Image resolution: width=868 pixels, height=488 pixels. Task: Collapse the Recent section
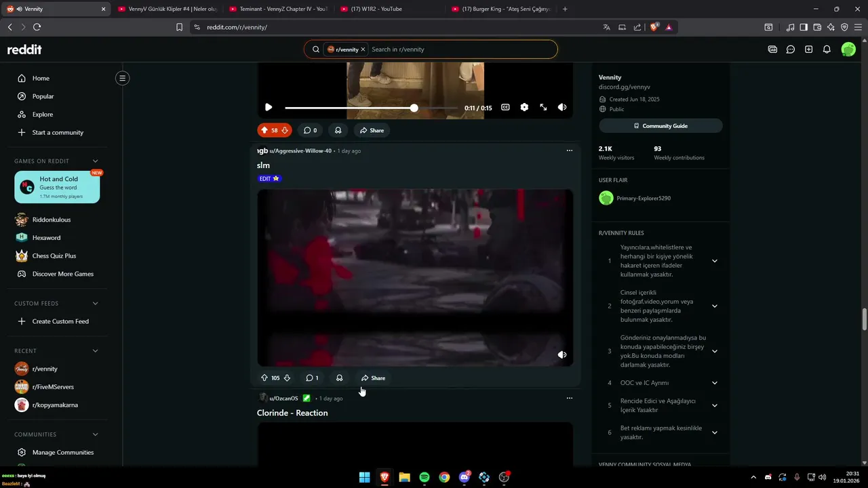(x=95, y=351)
